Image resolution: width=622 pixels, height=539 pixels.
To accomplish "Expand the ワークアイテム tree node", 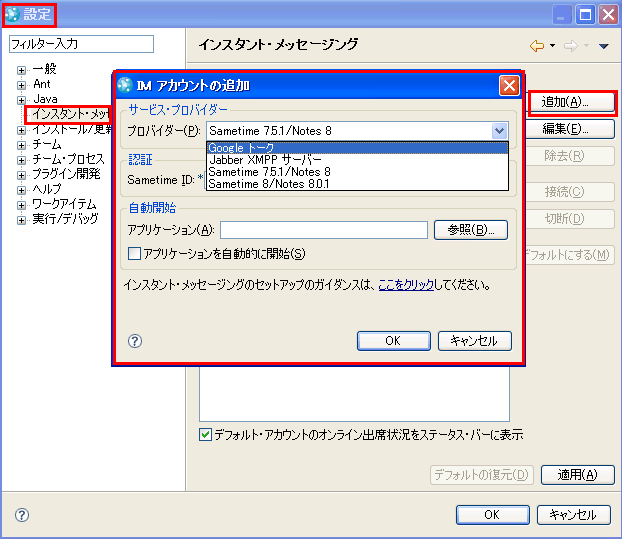I will click(x=21, y=205).
